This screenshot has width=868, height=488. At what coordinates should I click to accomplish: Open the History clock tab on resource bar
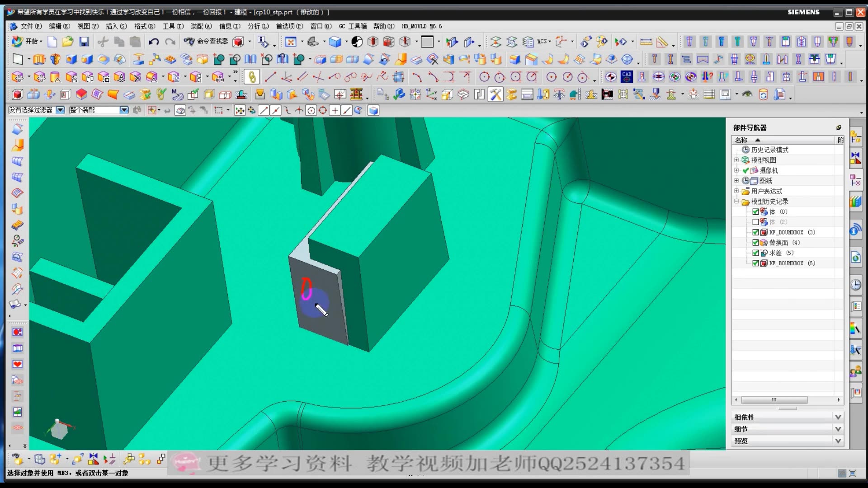pos(855,285)
